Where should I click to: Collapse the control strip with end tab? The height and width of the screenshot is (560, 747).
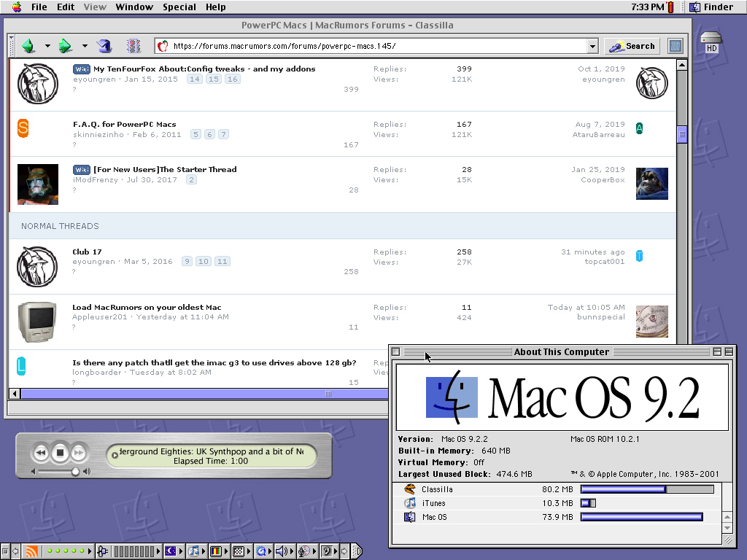tap(357, 551)
